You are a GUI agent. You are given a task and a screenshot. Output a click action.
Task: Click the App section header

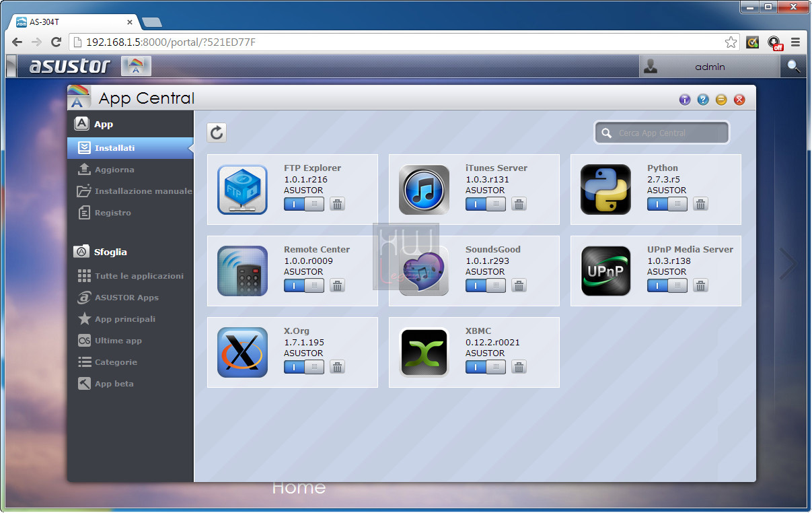(x=104, y=124)
